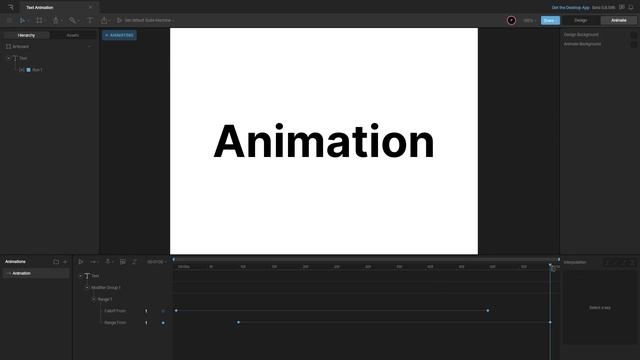Select the Animation item in Animations list

(x=36, y=273)
